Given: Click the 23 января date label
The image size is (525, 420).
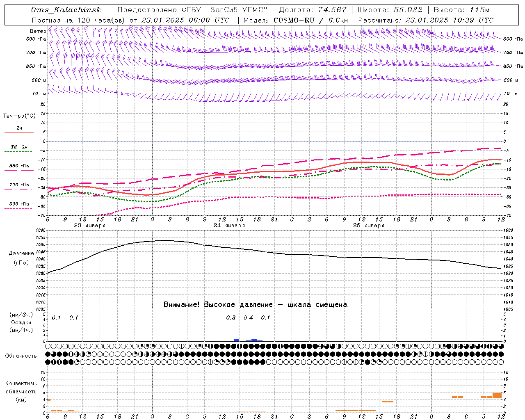Looking at the screenshot, I should coord(89,226).
